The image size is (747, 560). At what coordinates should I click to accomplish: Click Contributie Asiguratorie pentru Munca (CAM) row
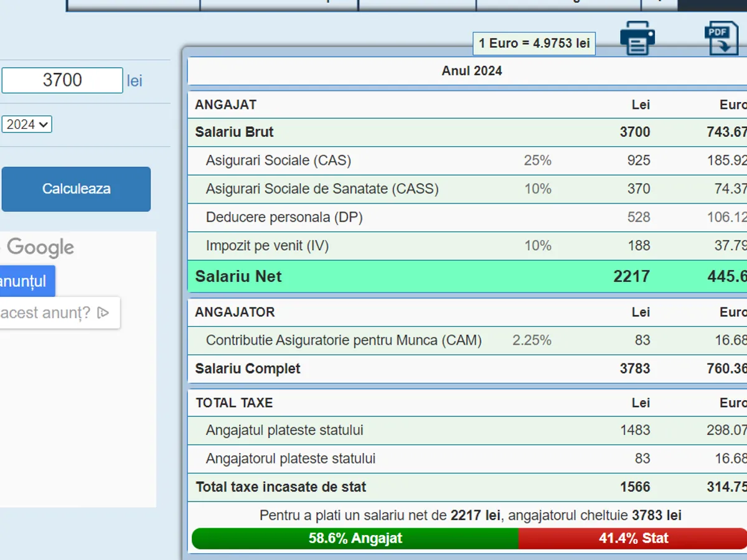tap(344, 340)
